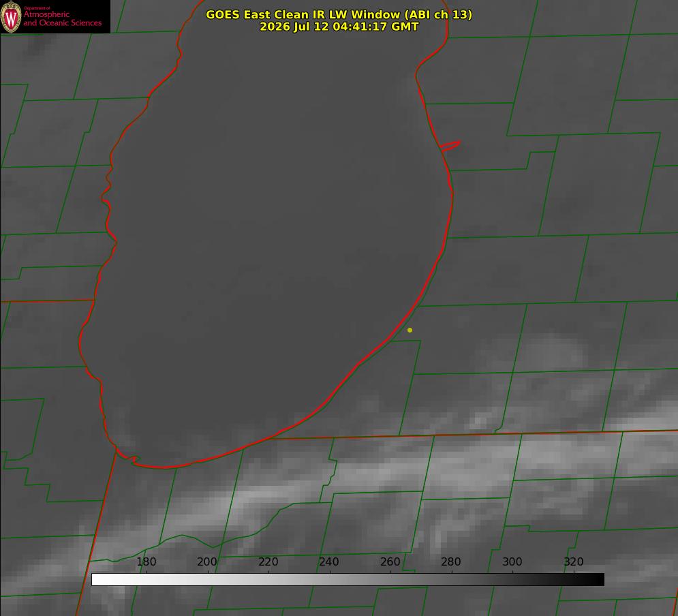Click the 'Department of' text in the logo

pyautogui.click(x=37, y=8)
